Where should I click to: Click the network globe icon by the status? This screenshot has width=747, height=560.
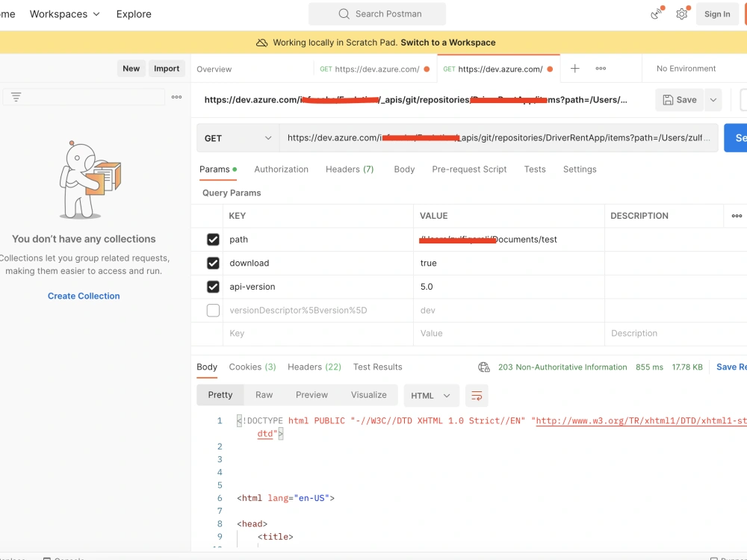(483, 367)
